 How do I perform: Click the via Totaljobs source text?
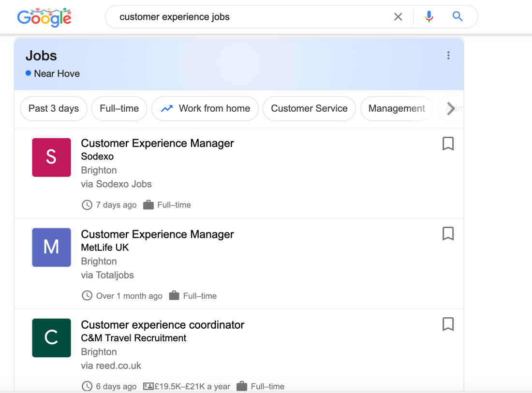click(107, 275)
